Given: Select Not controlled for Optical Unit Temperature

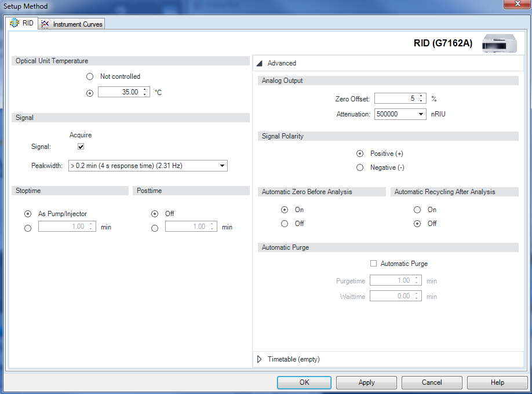Looking at the screenshot, I should point(90,76).
